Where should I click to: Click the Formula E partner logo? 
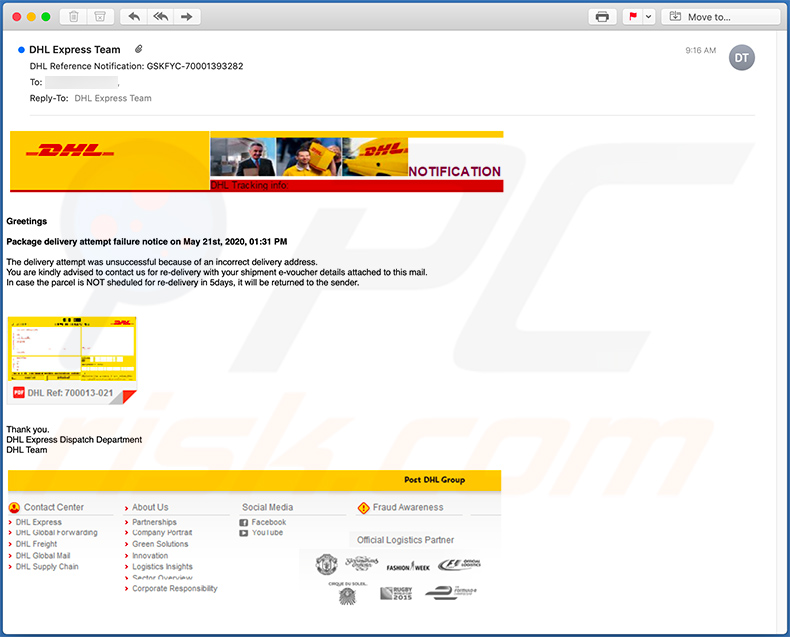pos(451,592)
